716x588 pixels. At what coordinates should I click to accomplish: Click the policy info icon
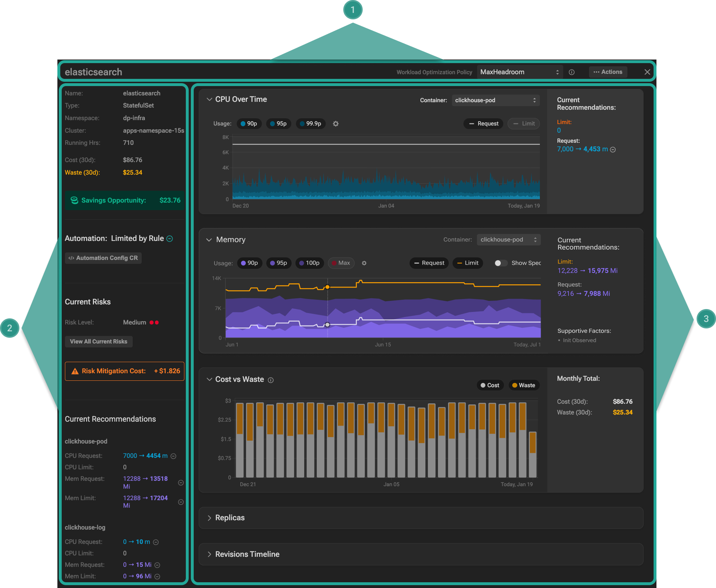click(572, 72)
